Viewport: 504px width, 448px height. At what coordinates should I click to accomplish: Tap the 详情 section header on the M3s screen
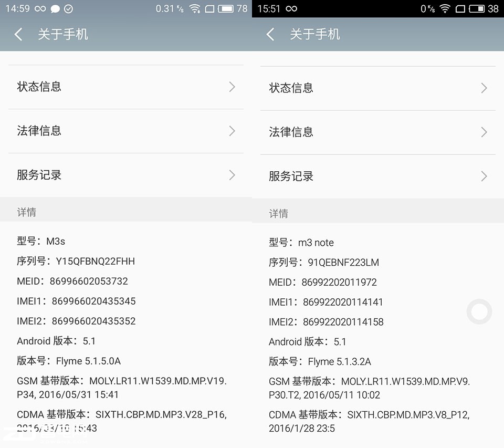coord(26,212)
